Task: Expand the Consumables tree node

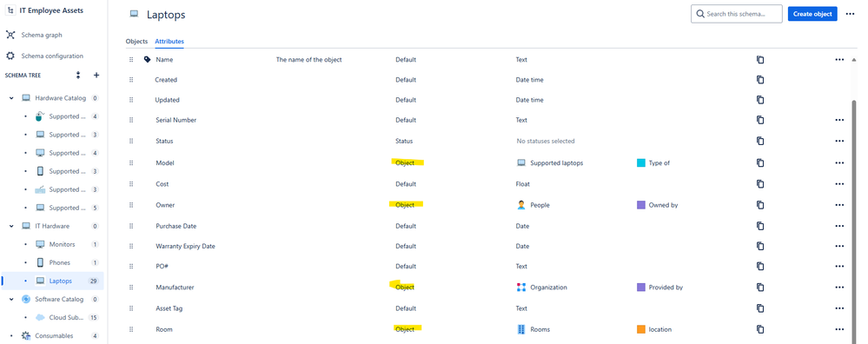Action: point(11,335)
